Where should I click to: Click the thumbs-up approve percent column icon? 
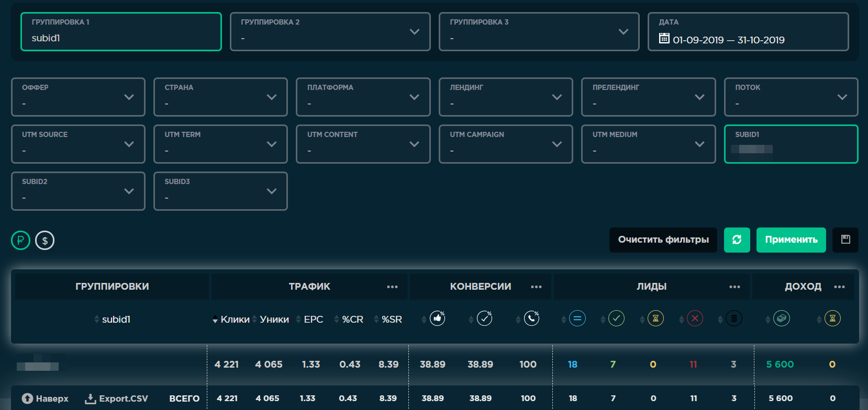437,318
